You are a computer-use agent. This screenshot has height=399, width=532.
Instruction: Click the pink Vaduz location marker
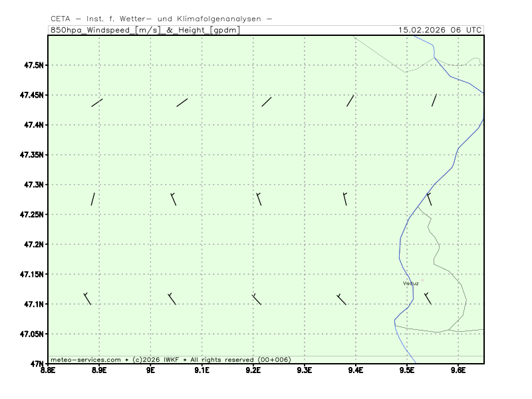(x=422, y=280)
